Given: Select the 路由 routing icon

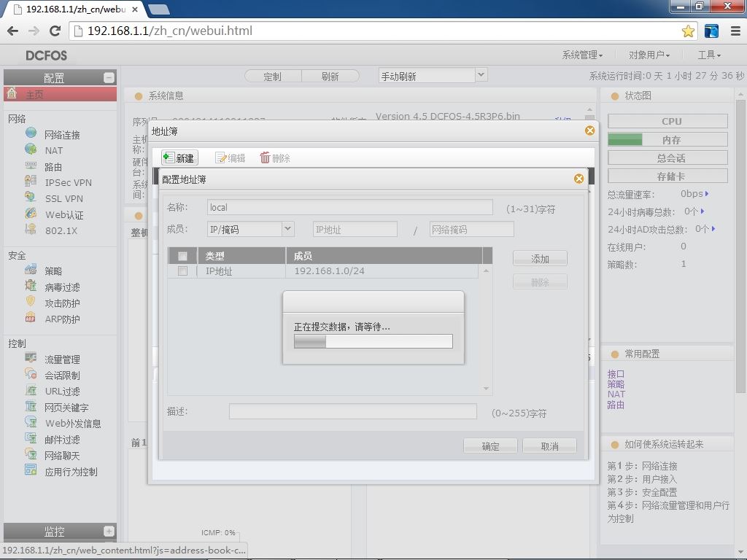Looking at the screenshot, I should pos(31,166).
